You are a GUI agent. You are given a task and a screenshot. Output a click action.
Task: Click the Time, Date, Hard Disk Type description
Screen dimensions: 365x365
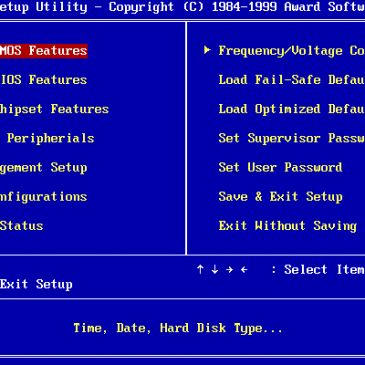[178, 328]
